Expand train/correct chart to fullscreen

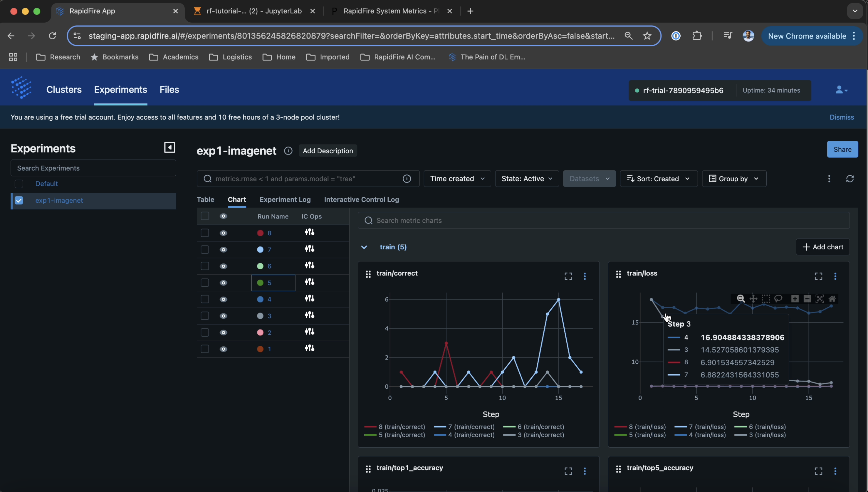tap(568, 276)
